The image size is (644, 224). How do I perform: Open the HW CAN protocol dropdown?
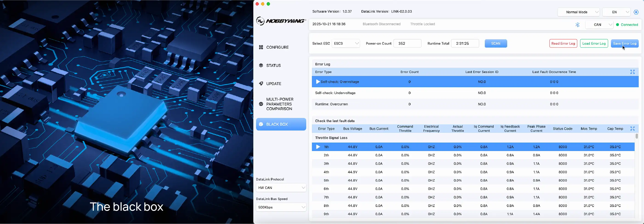281,188
